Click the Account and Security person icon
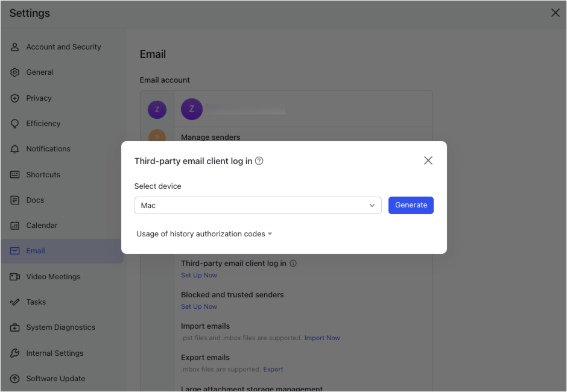 click(15, 47)
